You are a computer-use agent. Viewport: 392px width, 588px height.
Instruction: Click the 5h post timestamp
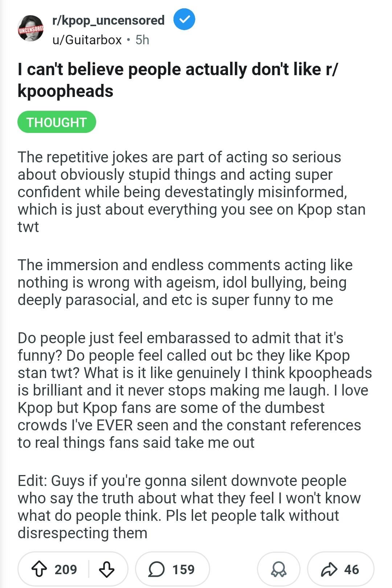tap(142, 40)
